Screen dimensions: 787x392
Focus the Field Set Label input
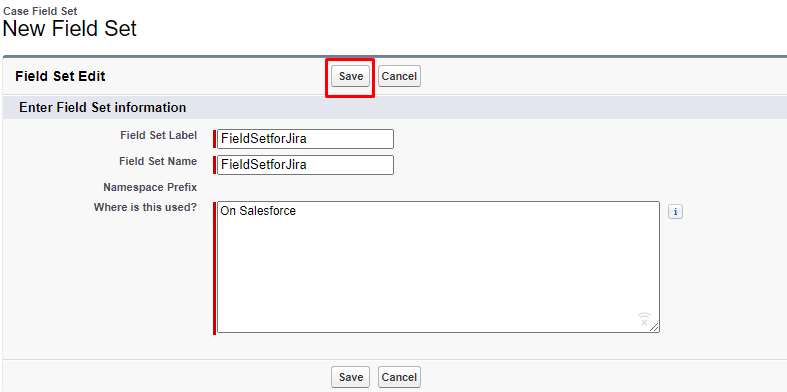[305, 139]
